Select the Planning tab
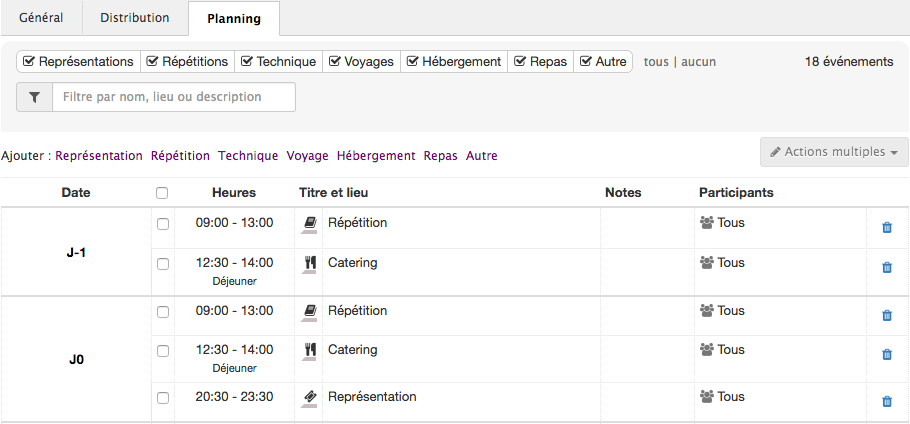Viewport: 910px width, 424px height. click(x=234, y=19)
